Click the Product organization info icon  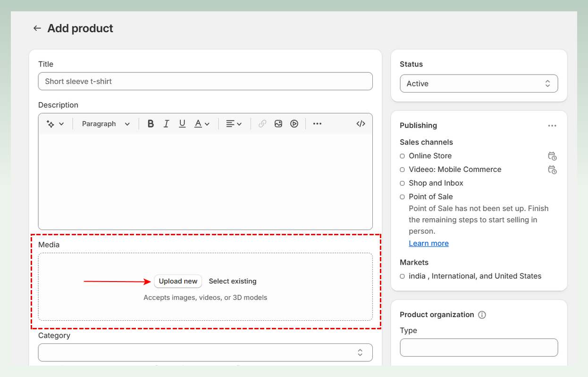(x=482, y=315)
